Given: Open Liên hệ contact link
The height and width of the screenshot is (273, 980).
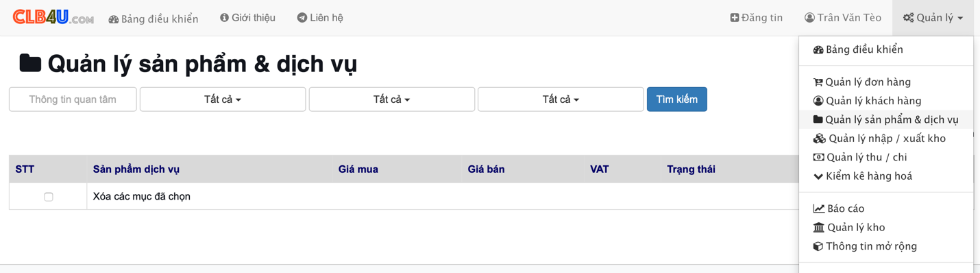Looking at the screenshot, I should pyautogui.click(x=320, y=18).
